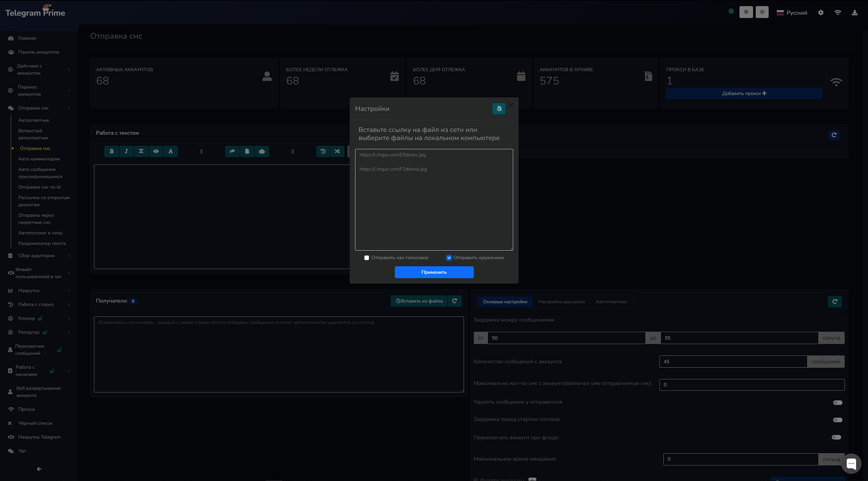Image resolution: width=868 pixels, height=481 pixels.
Task: Open 'Чёрный список' in the sidebar
Action: pos(35,423)
